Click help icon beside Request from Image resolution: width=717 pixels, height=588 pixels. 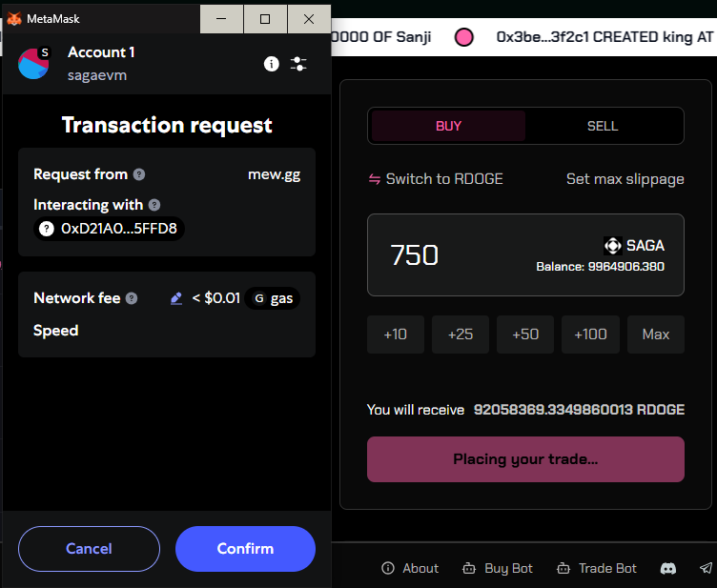(139, 174)
